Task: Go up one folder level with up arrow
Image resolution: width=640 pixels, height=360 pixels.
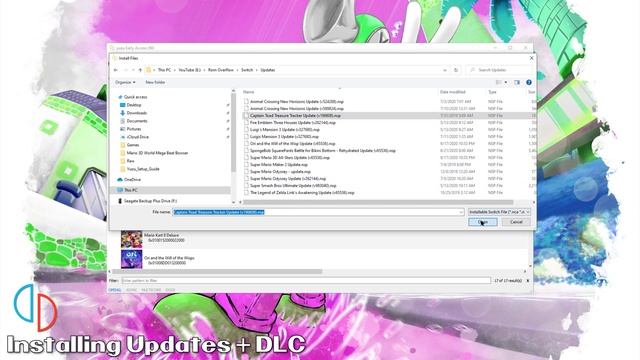Action: [x=140, y=70]
